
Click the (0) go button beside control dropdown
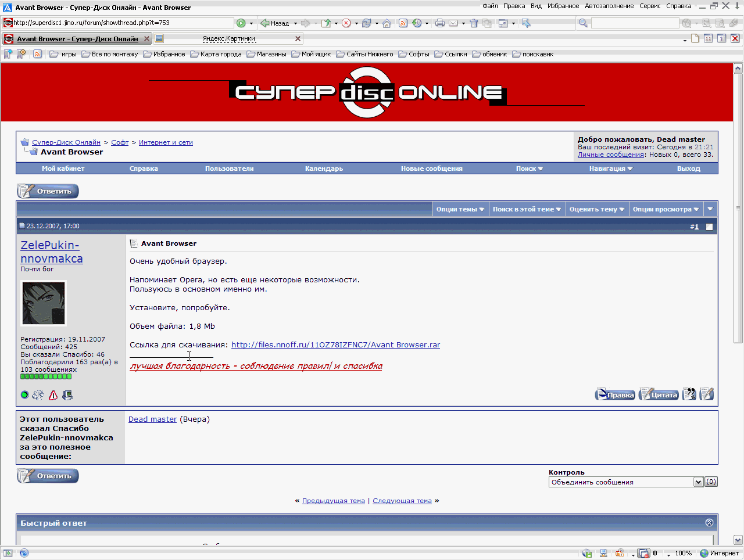(711, 482)
